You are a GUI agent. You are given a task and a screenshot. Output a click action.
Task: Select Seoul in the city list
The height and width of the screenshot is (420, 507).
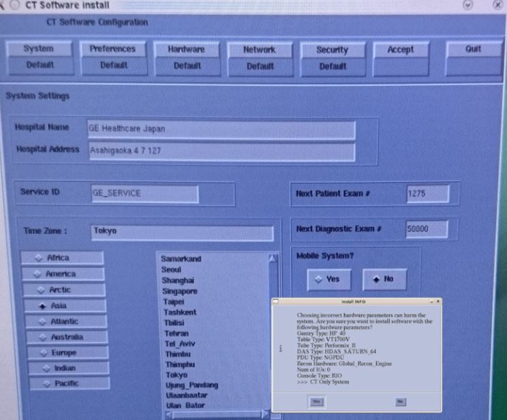click(x=172, y=270)
